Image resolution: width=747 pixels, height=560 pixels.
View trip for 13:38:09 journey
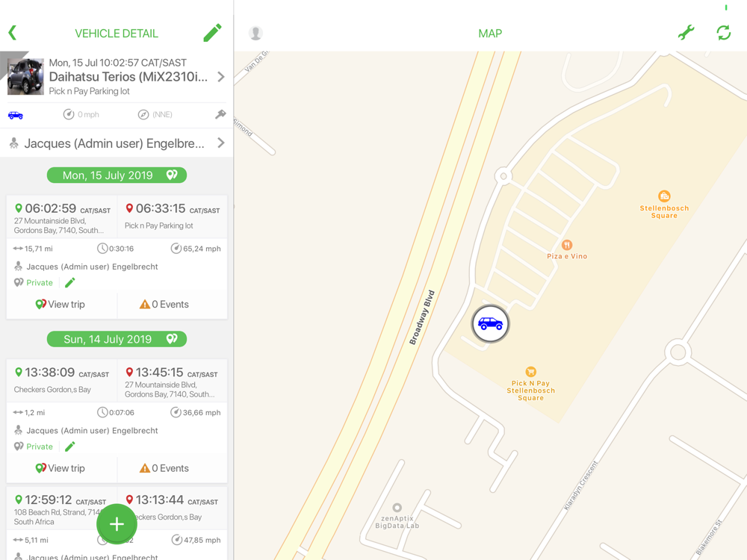(x=61, y=468)
